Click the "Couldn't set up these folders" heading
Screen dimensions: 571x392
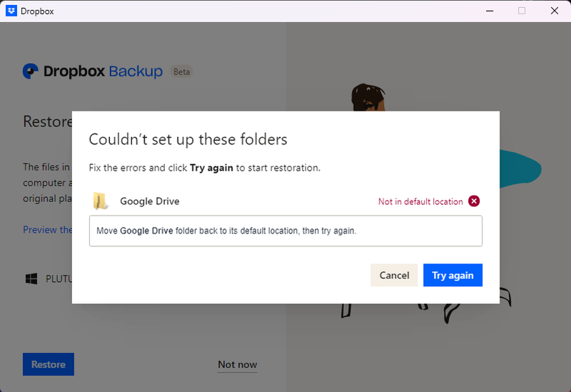coord(188,139)
